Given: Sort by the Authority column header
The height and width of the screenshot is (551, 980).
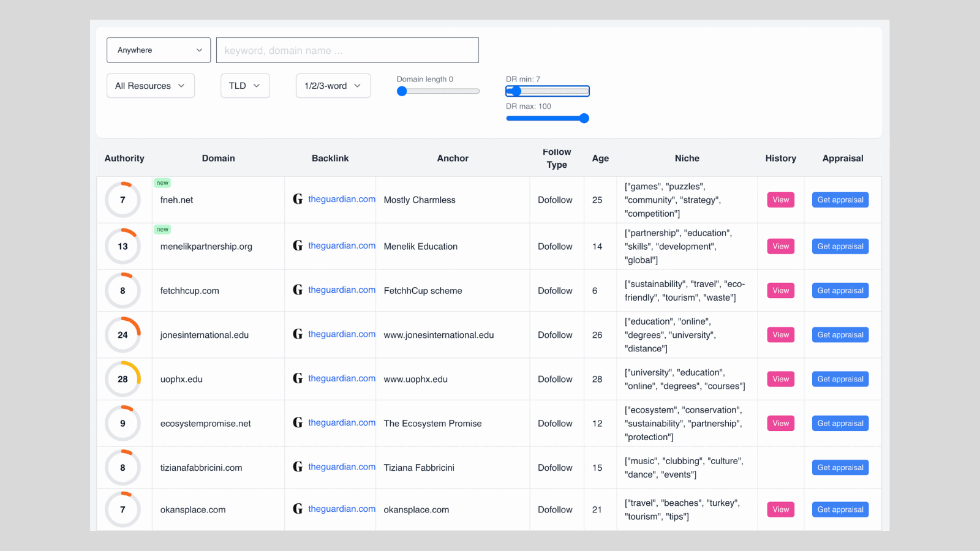Looking at the screenshot, I should (x=124, y=158).
